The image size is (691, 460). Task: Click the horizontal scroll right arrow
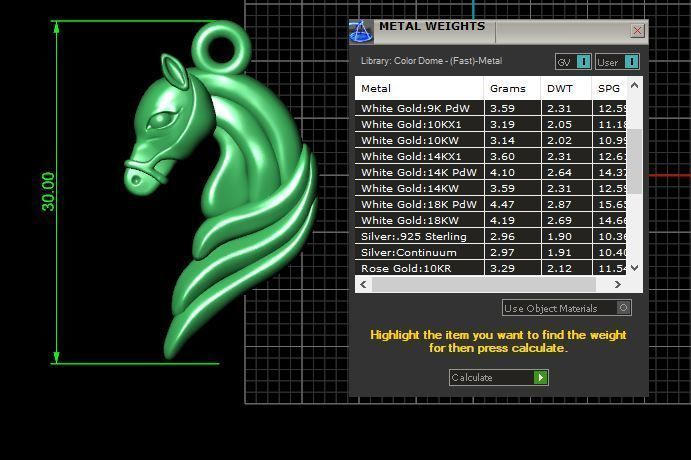tap(618, 285)
